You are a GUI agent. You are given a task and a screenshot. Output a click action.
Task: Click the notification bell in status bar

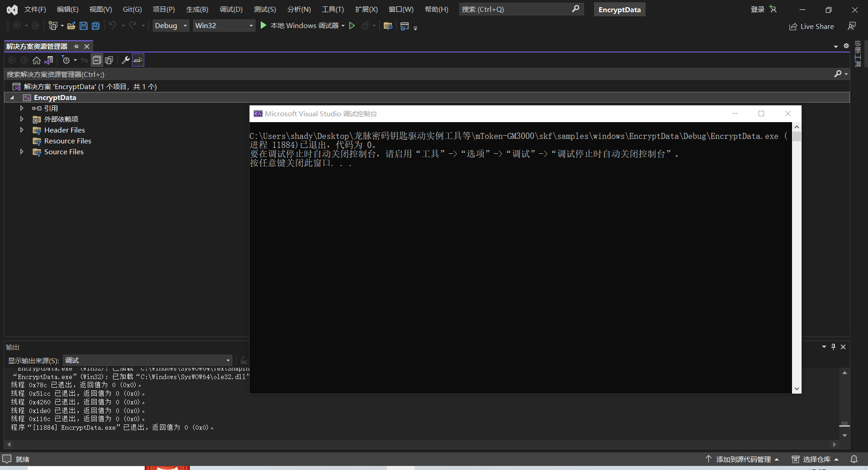[854, 459]
